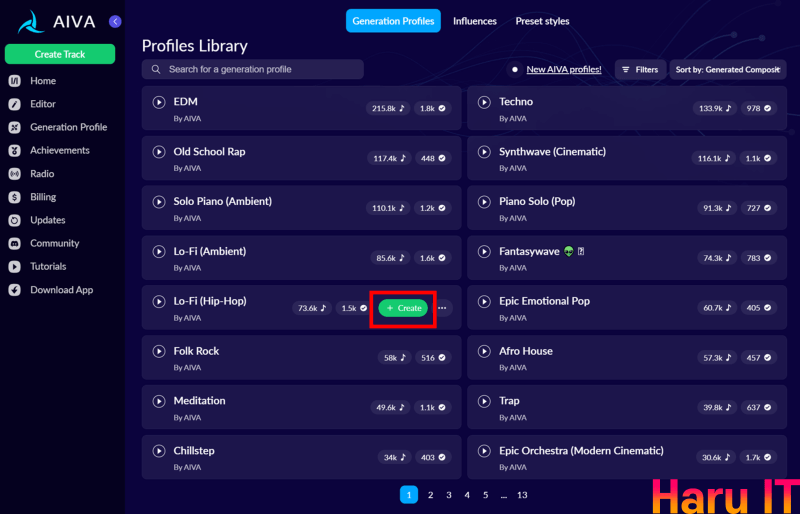This screenshot has height=514, width=800.
Task: Go to page 3
Action: click(449, 495)
